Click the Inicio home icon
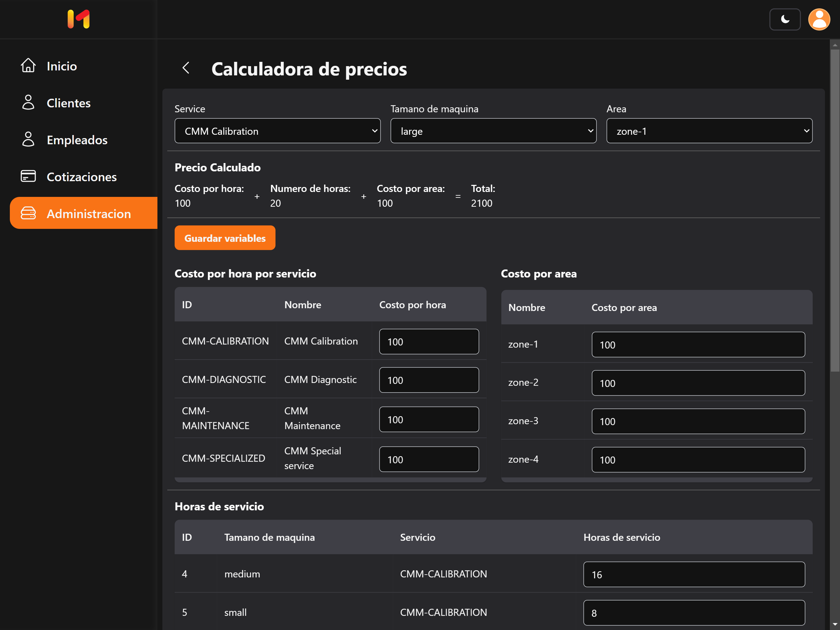The width and height of the screenshot is (840, 630). pyautogui.click(x=28, y=65)
